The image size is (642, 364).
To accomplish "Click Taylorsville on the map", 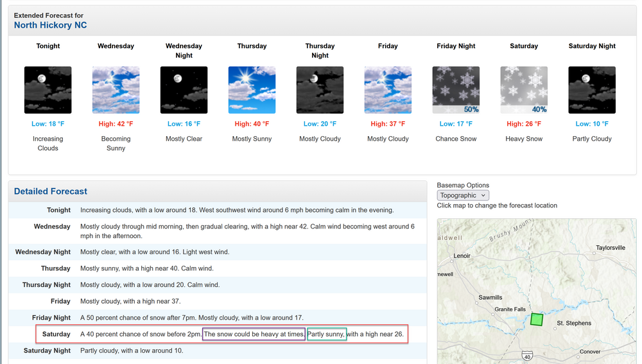I will click(x=610, y=248).
